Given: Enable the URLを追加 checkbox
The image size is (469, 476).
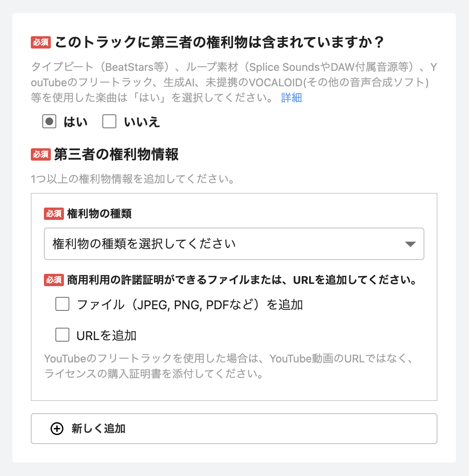Looking at the screenshot, I should click(62, 335).
